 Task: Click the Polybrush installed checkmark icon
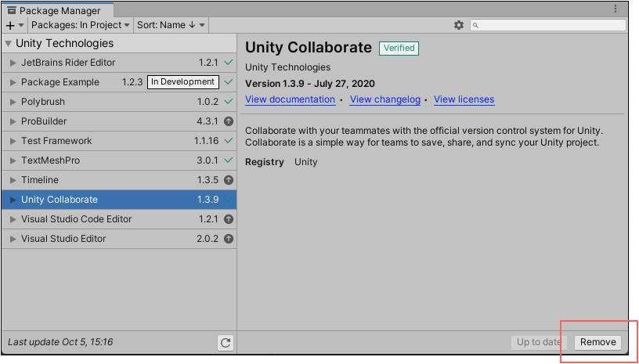[x=229, y=102]
